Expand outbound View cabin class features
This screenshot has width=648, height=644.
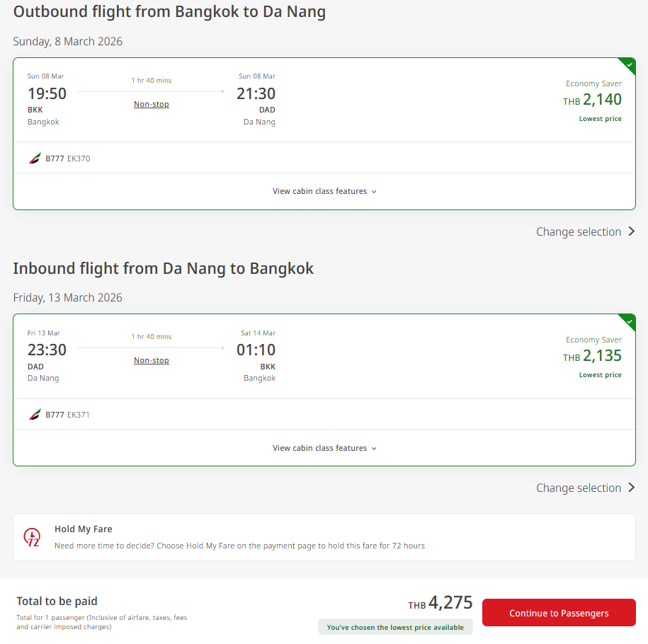324,191
